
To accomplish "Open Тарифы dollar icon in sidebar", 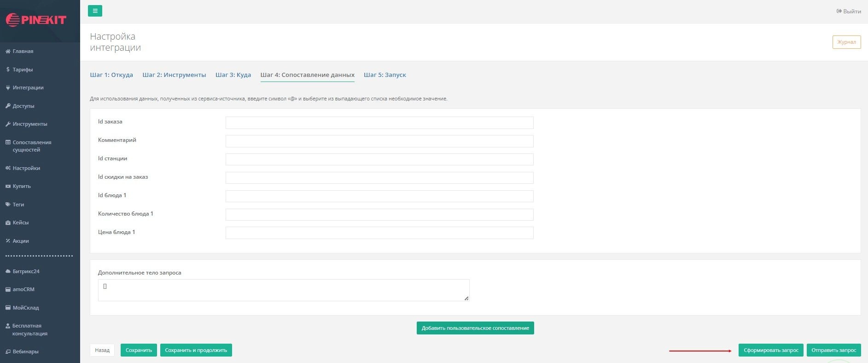I will [x=8, y=70].
